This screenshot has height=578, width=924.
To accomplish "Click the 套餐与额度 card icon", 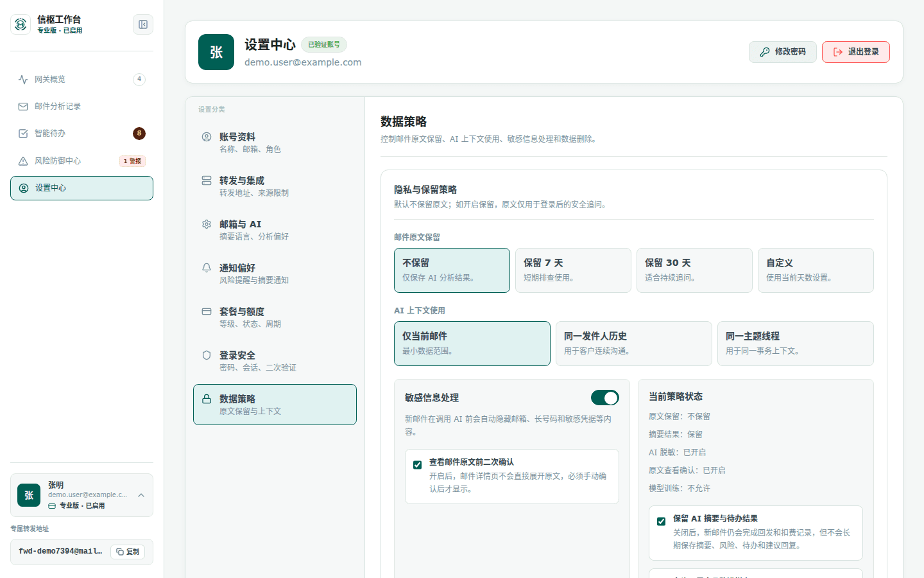I will click(207, 311).
